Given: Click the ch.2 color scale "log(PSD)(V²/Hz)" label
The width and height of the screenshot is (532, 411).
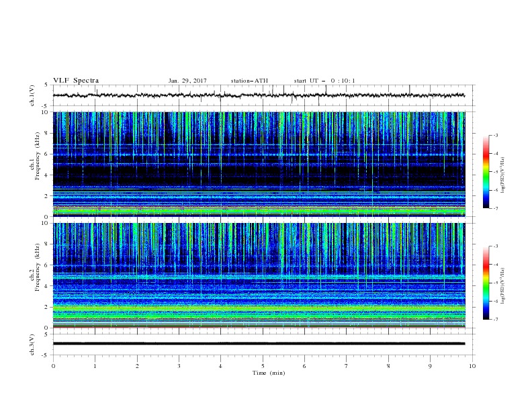Looking at the screenshot, I should pos(503,286).
